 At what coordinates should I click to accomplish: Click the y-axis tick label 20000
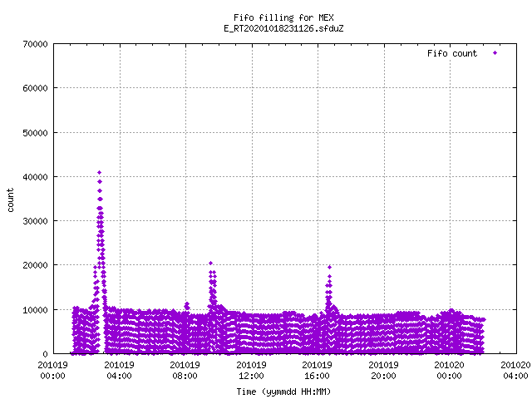35,265
